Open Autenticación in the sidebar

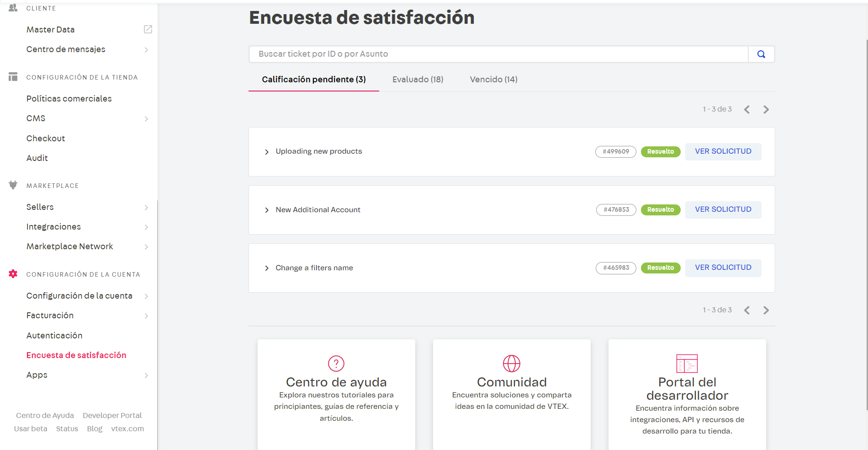54,335
